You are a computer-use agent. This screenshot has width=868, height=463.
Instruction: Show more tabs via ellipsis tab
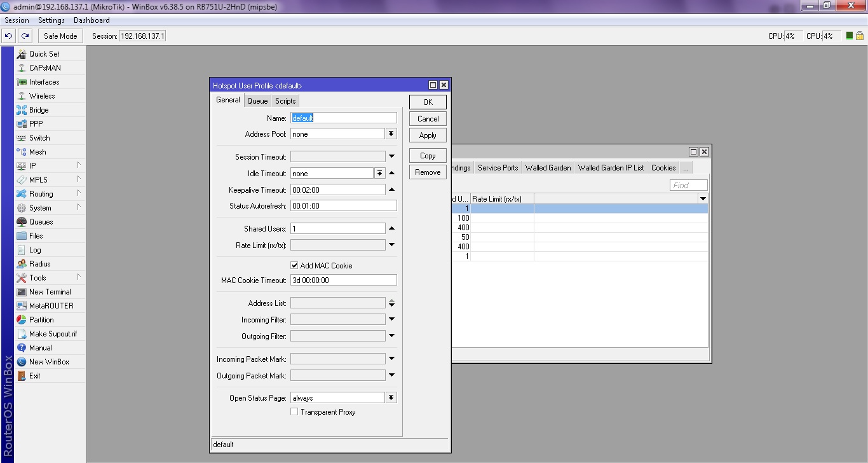click(686, 168)
